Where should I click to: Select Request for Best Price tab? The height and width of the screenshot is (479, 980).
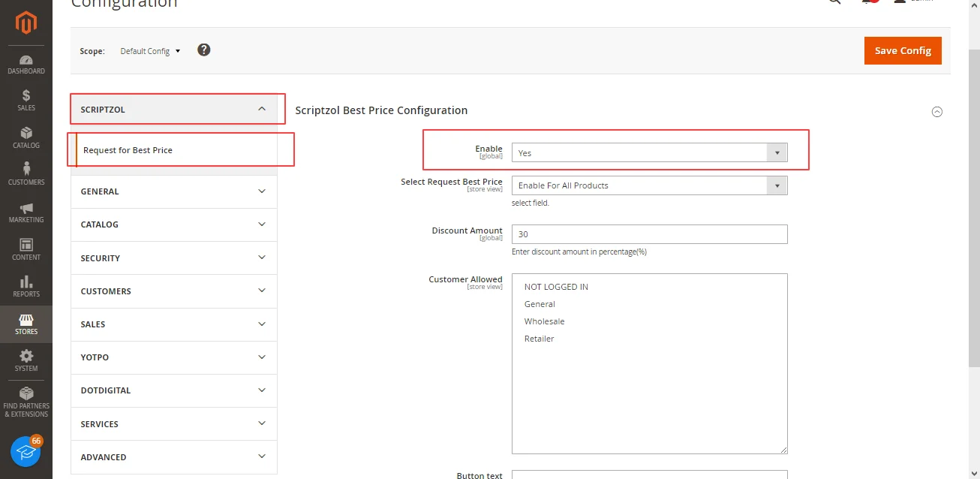tap(176, 150)
